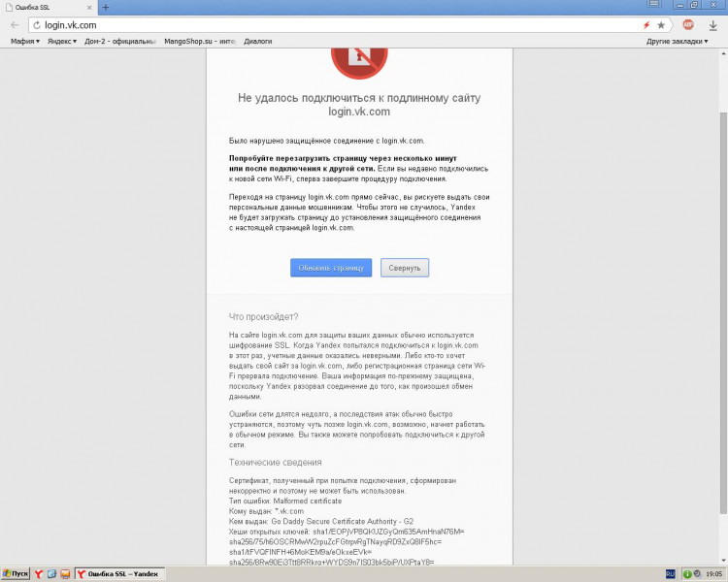Image resolution: width=728 pixels, height=582 pixels.
Task: Click the green tray notification icon
Action: pos(687,574)
